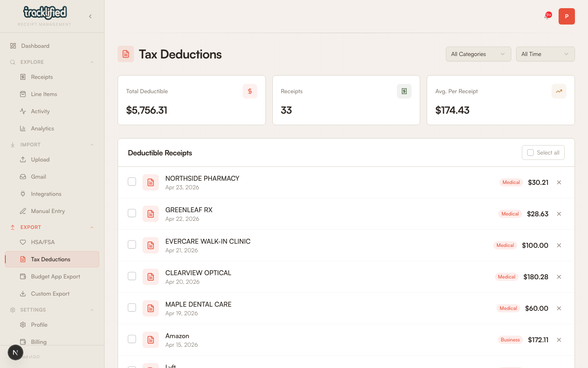Check the Amazon receipt checkbox
Image resolution: width=588 pixels, height=368 pixels.
click(x=132, y=339)
